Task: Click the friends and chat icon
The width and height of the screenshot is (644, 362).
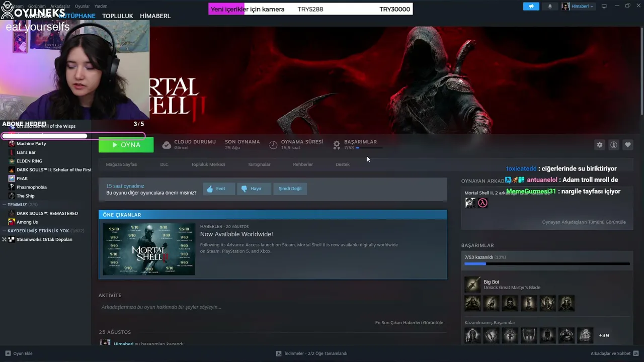Action: coord(636,353)
